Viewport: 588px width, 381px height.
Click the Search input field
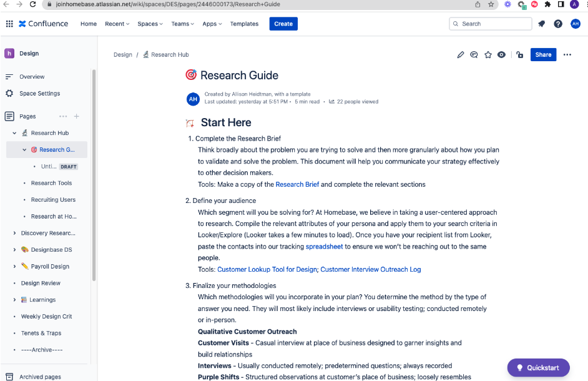tap(491, 24)
